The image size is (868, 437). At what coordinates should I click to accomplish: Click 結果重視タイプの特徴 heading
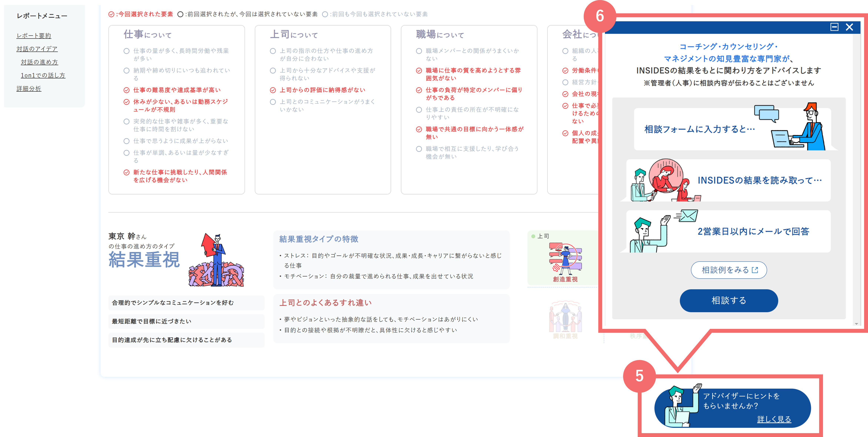point(318,239)
